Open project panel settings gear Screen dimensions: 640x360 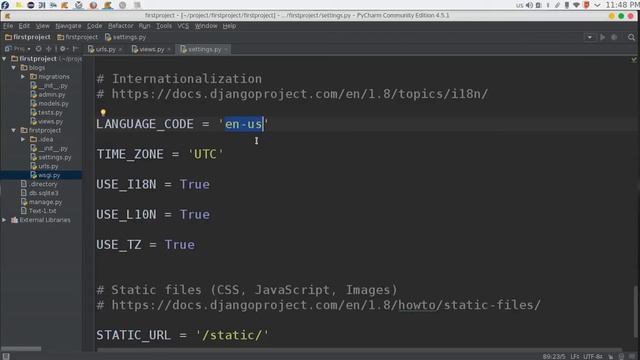click(x=63, y=49)
